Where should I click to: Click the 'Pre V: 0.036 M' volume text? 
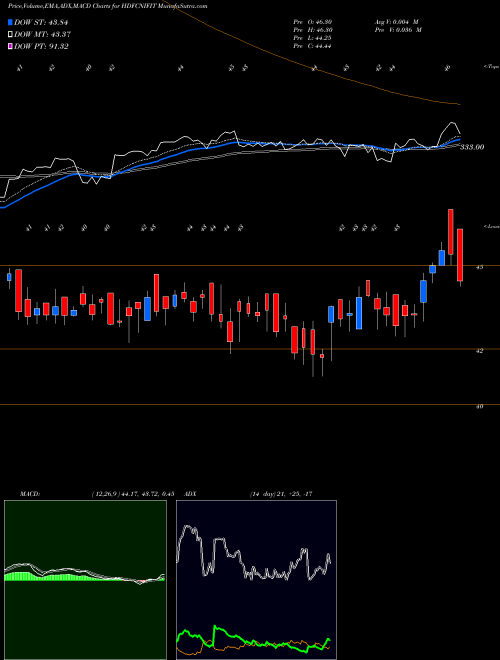pos(398,30)
